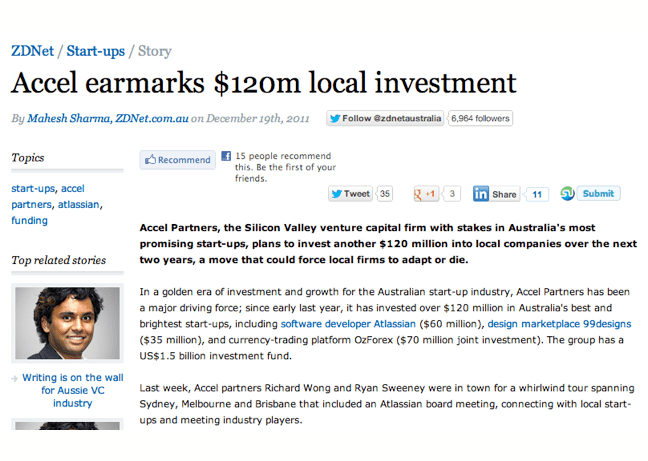The width and height of the screenshot is (648, 461).
Task: Follow @zdnetaustralia on Twitter
Action: pyautogui.click(x=385, y=119)
